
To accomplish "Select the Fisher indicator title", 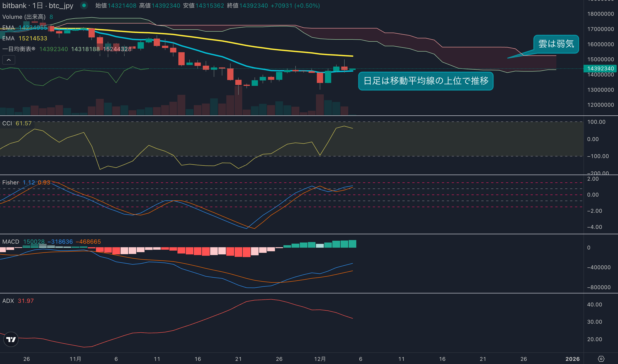I will tap(10, 182).
